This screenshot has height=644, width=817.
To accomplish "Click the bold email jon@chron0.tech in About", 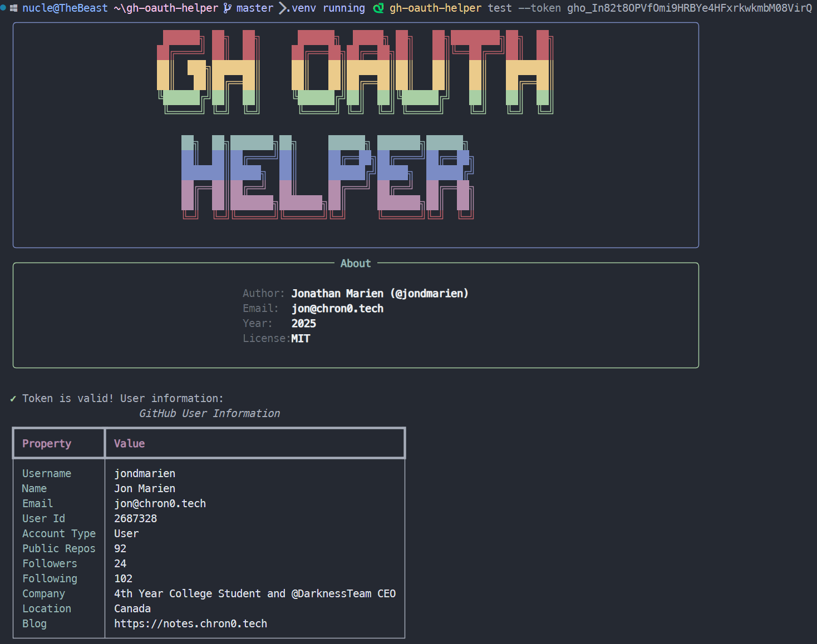I will pyautogui.click(x=337, y=309).
